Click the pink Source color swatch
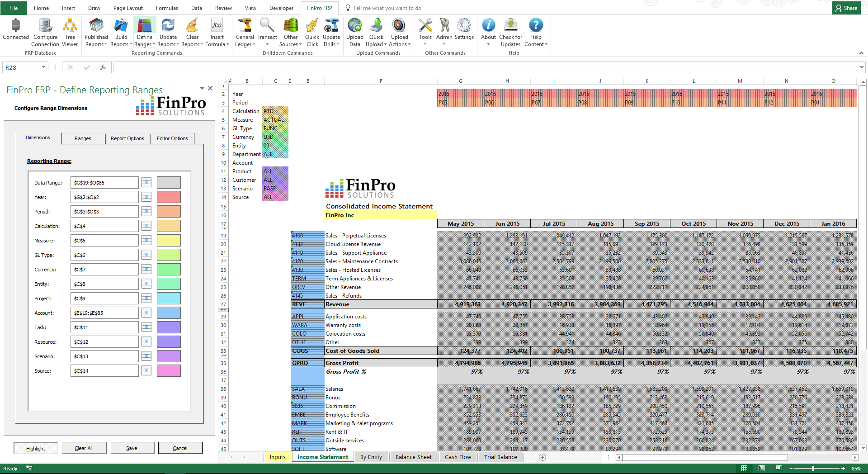This screenshot has width=868, height=474. pos(168,370)
